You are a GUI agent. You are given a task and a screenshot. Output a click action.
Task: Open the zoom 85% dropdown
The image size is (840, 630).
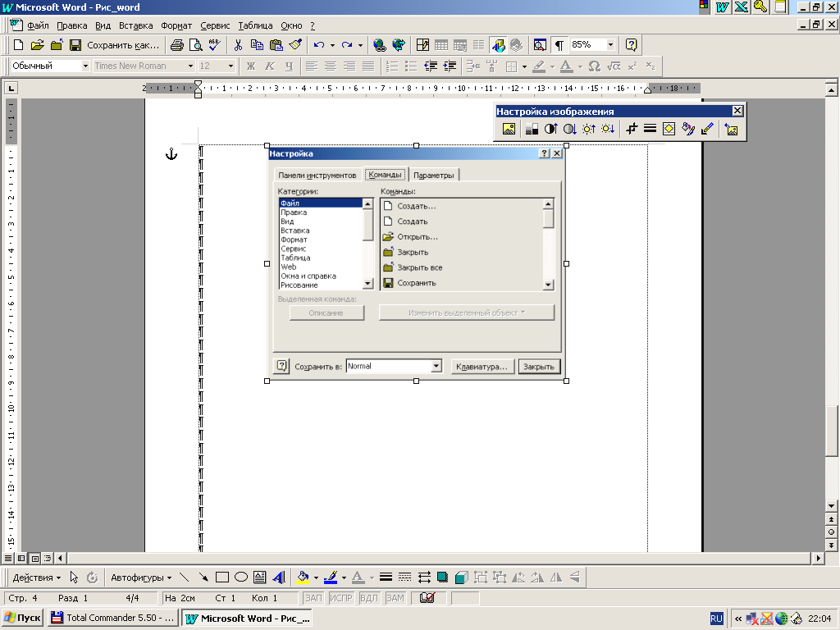click(610, 45)
